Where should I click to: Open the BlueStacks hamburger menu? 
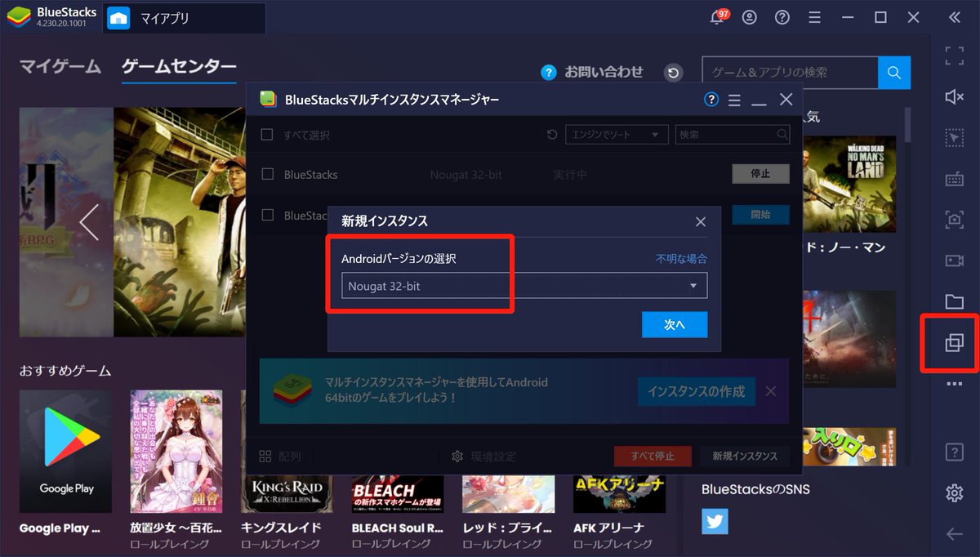point(814,17)
